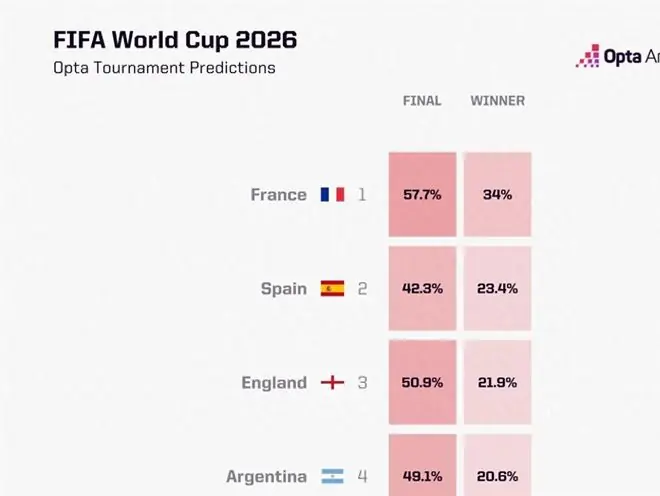Screen dimensions: 660x496
Task: Click the England team name
Action: (274, 383)
